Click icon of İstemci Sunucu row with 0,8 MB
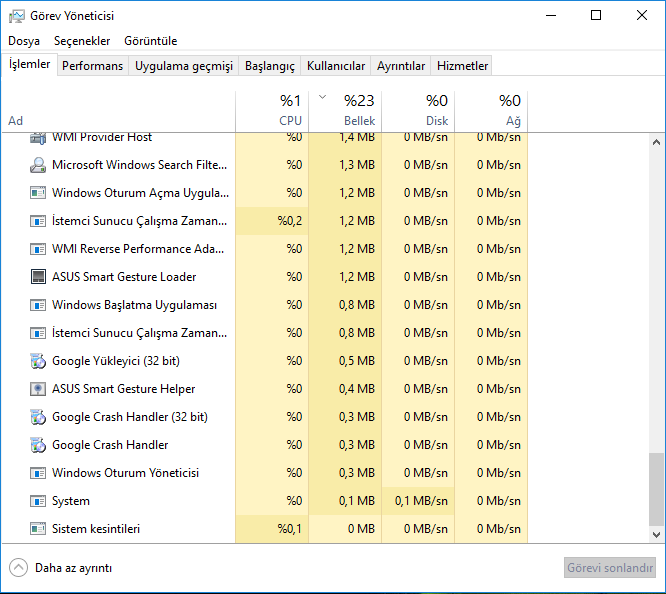 [x=38, y=333]
